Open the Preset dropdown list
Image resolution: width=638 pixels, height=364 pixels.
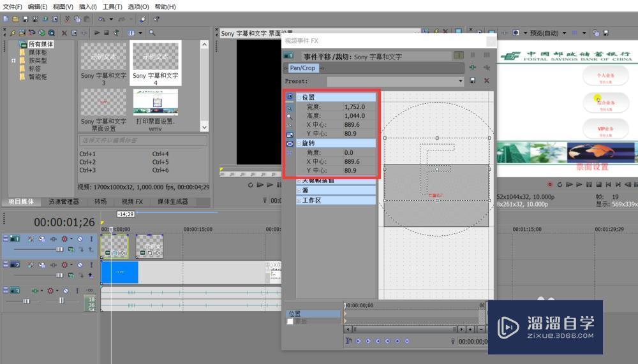tap(461, 81)
